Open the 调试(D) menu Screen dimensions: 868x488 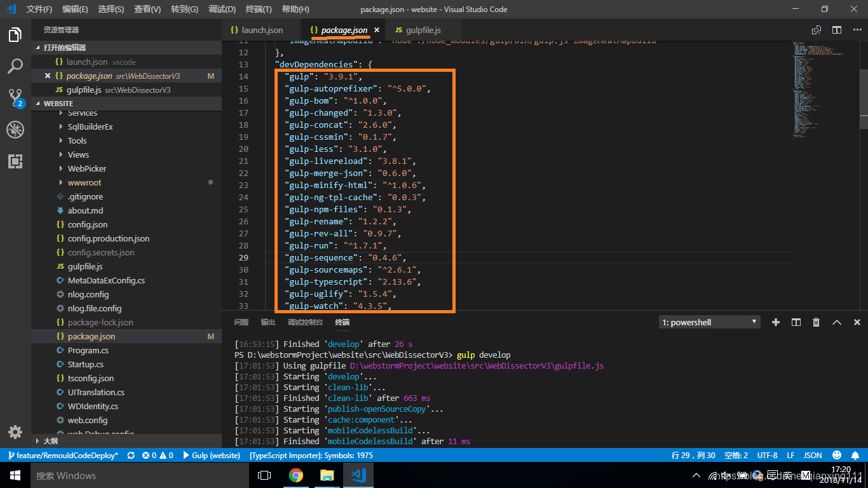coord(221,9)
